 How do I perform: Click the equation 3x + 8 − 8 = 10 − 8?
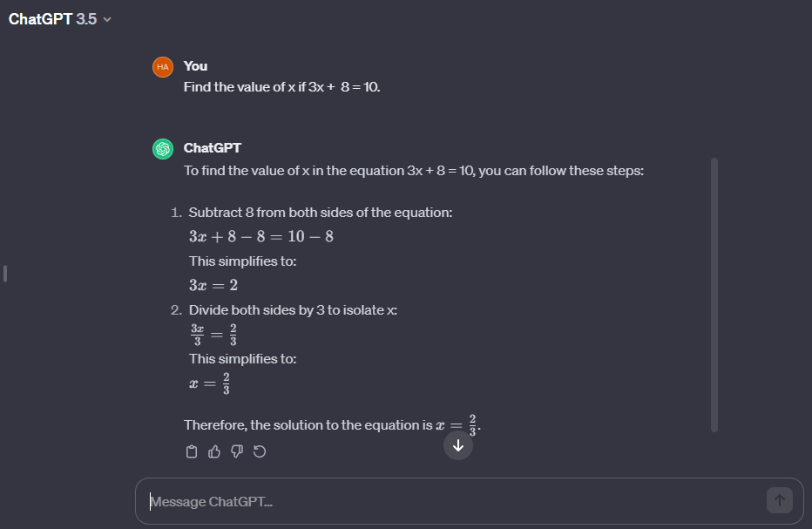[261, 237]
